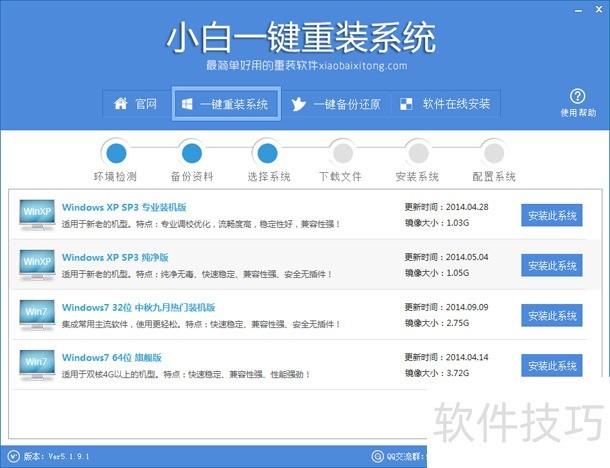Install Windows XP SP3 纯净版 via 安装此系统
The width and height of the screenshot is (610, 468).
click(552, 265)
